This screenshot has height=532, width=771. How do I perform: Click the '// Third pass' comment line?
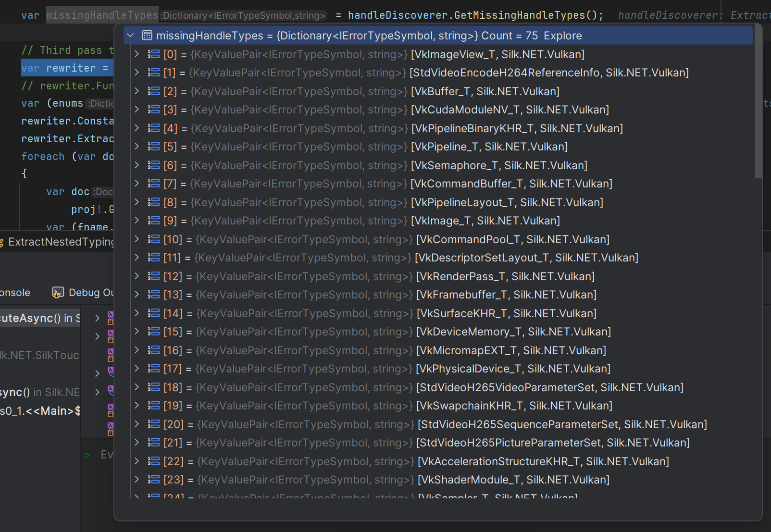point(67,50)
